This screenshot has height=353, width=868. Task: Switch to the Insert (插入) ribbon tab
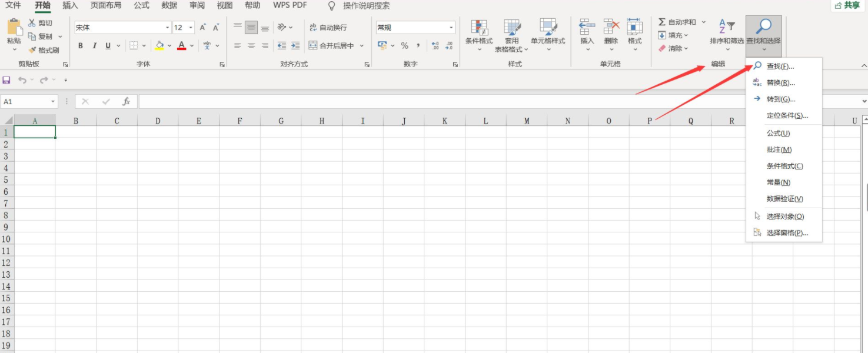[70, 5]
